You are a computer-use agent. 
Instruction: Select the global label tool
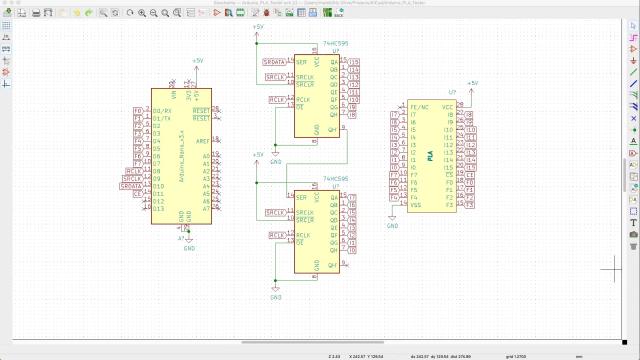pyautogui.click(x=633, y=153)
